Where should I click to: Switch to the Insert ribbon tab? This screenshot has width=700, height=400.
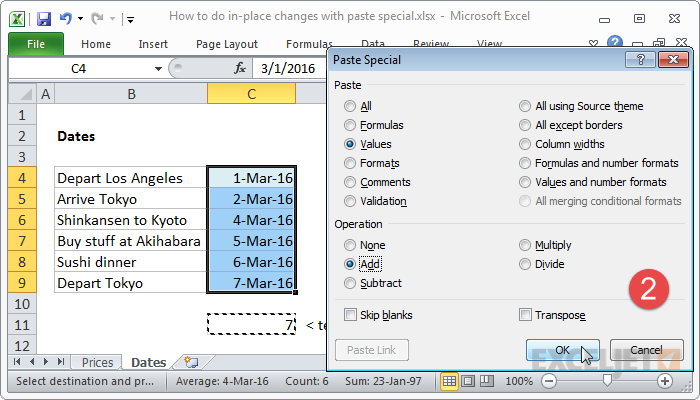(x=153, y=44)
